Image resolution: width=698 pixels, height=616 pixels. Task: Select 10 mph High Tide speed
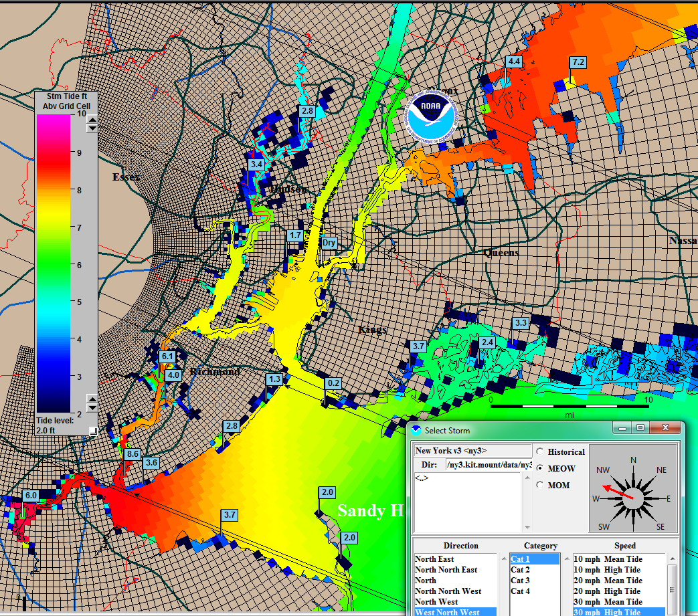[619, 570]
